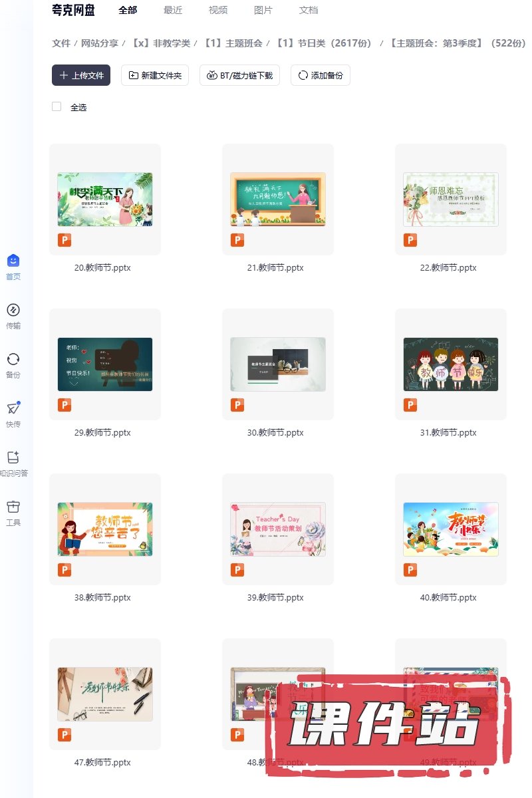
Task: Open the 知识问答 sidebar icon
Action: click(13, 458)
